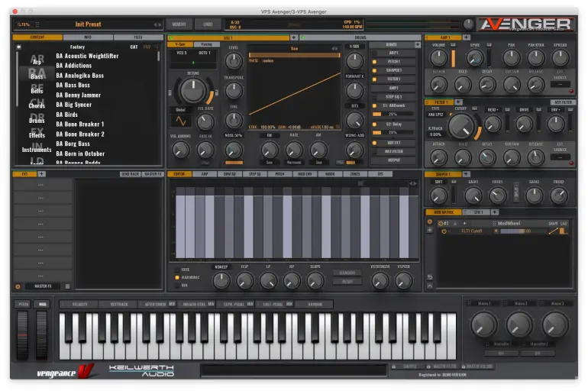Toggle the DRUMS green power LED

click(x=303, y=37)
